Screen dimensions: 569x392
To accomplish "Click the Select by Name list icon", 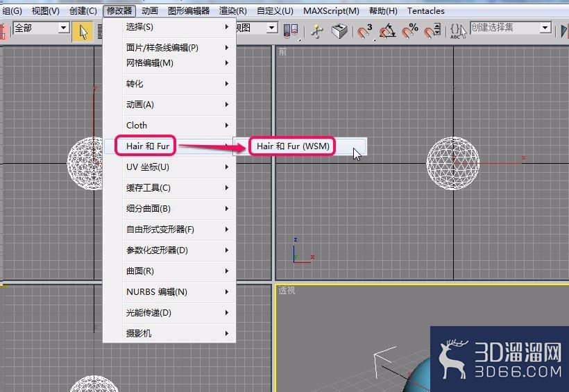I will coord(100,32).
